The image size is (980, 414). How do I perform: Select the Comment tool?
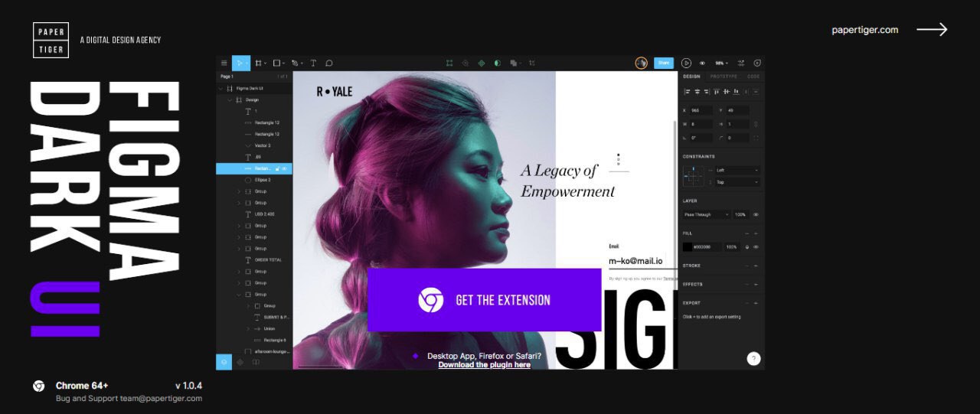329,63
